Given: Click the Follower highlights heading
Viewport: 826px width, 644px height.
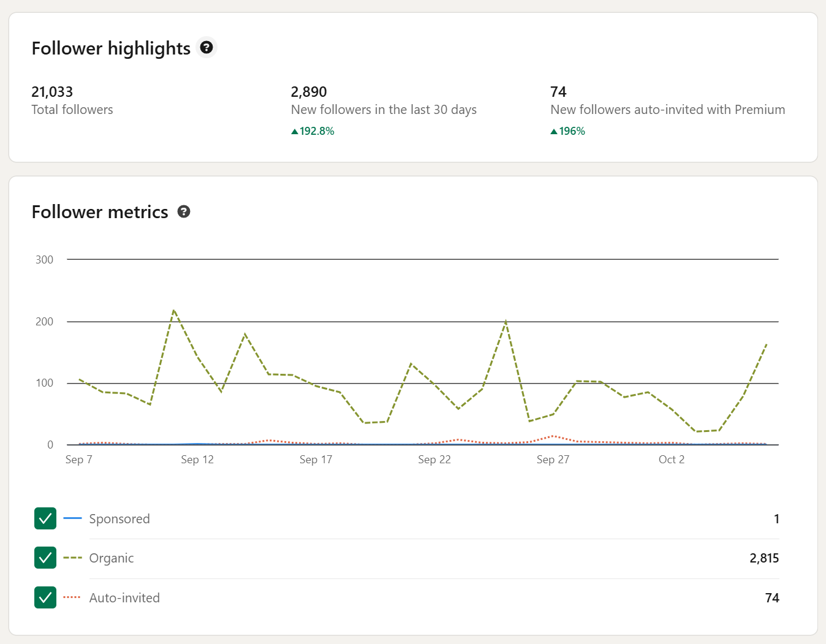Looking at the screenshot, I should pos(111,48).
